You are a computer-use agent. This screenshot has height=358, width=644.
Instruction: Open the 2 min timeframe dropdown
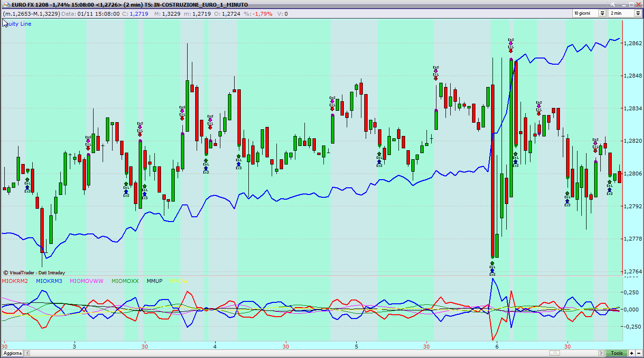[638, 13]
